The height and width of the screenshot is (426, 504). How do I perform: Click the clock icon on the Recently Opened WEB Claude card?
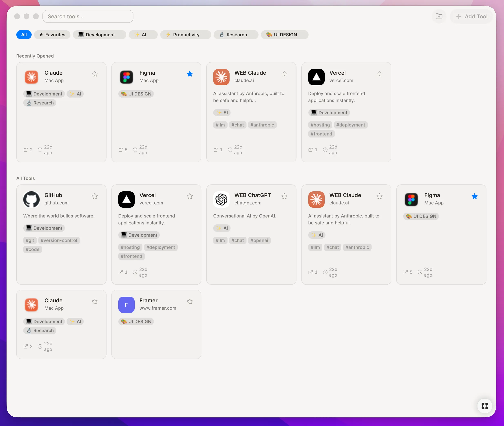pos(230,150)
